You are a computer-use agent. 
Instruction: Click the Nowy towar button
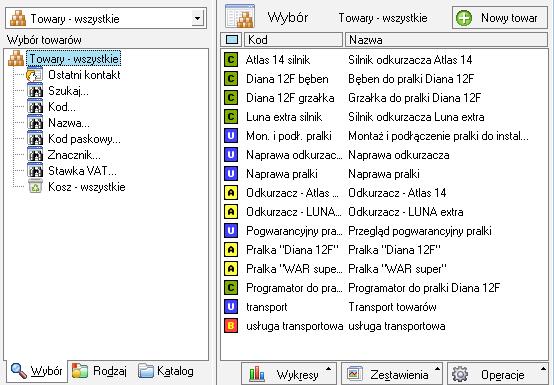(x=500, y=18)
